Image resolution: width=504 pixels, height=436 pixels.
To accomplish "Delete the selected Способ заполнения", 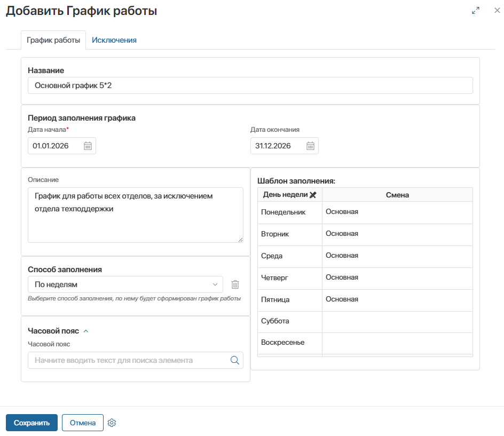I will 235,284.
